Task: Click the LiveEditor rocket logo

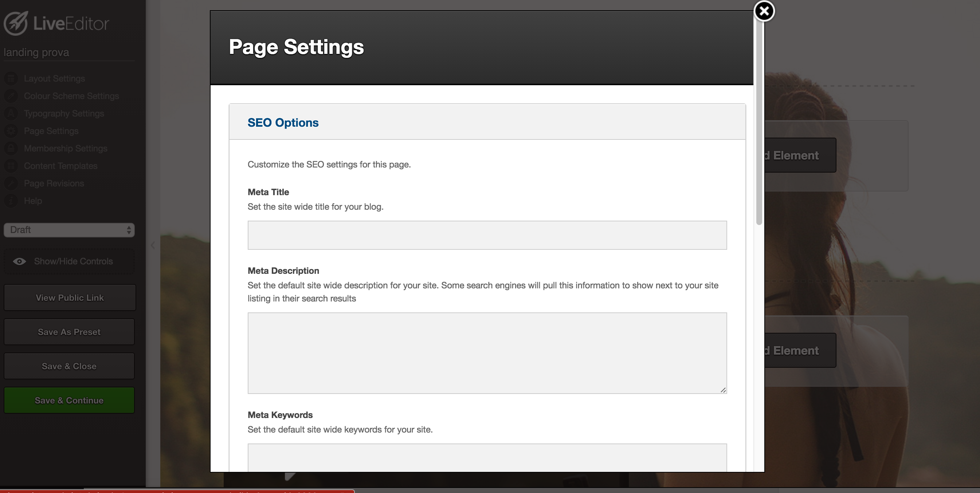Action: tap(16, 23)
